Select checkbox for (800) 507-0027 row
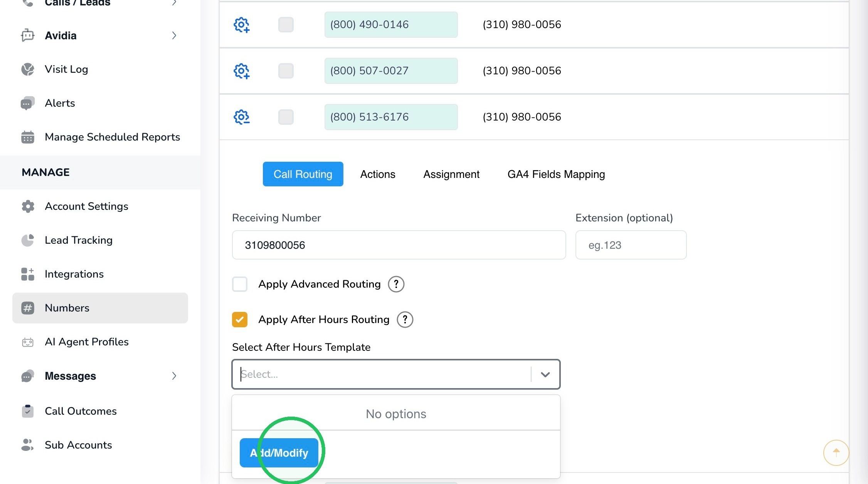Screen dimensions: 868x484 tap(286, 71)
